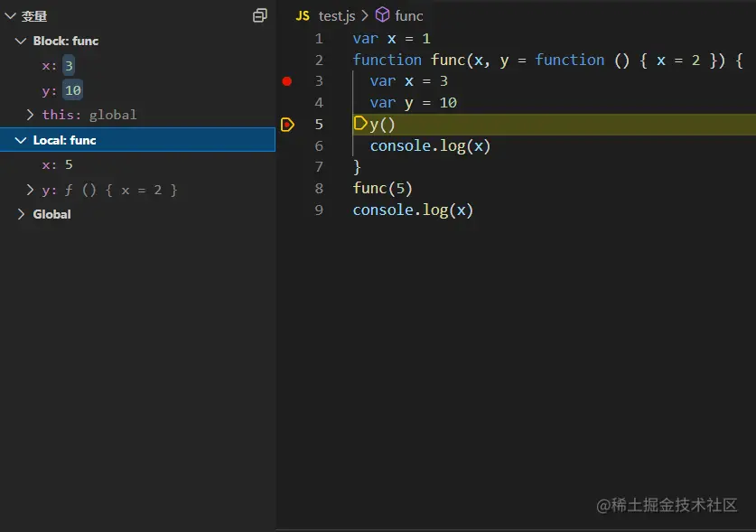
Task: Click console.log(x) on line 9
Action: 413,210
